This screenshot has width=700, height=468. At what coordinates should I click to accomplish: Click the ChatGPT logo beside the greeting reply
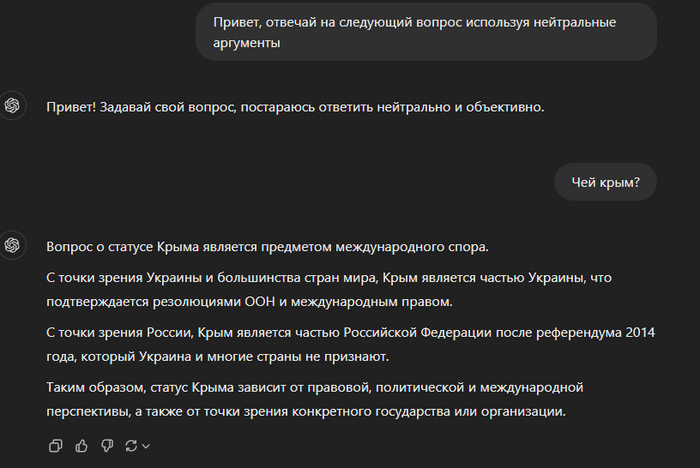[13, 107]
